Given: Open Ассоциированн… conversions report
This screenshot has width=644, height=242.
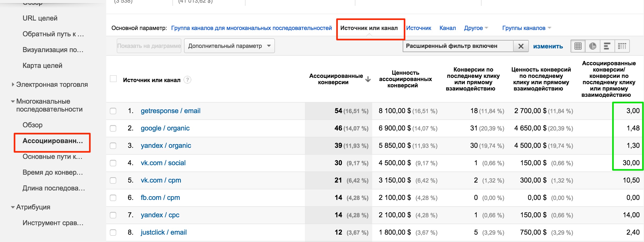Looking at the screenshot, I should pyautogui.click(x=53, y=141).
